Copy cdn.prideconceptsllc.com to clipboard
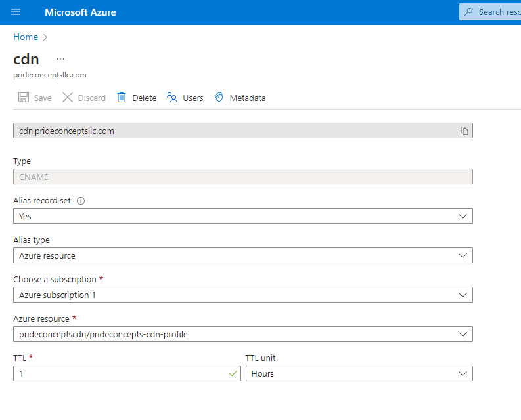Screen dimensions: 521x420 click(x=464, y=131)
